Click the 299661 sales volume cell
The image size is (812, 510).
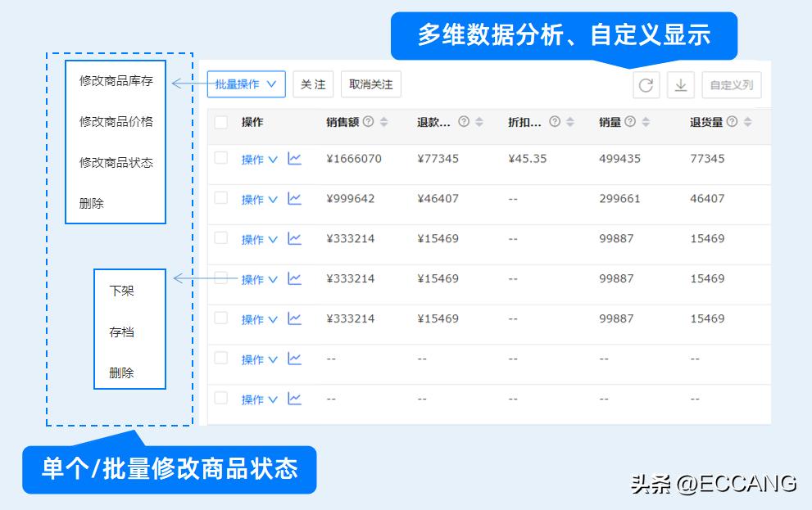(x=620, y=199)
